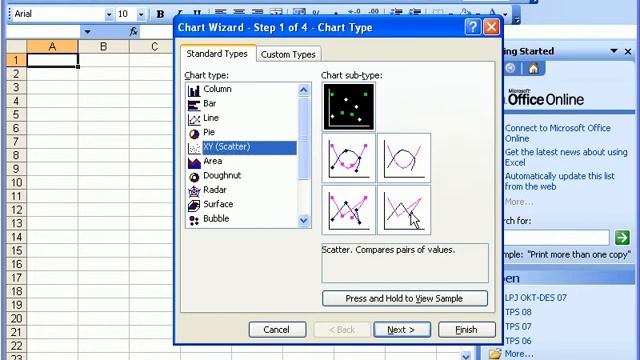Click the Decrease Indent toolbar icon

pos(396,12)
